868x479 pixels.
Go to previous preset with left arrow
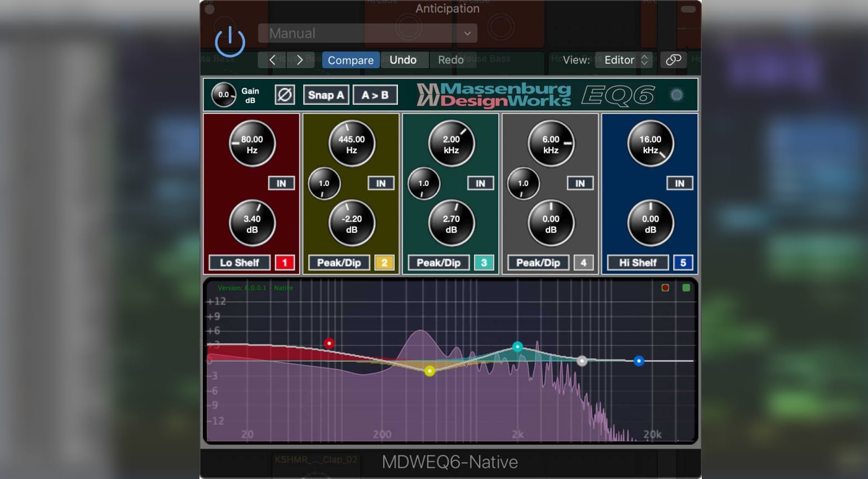click(x=272, y=60)
